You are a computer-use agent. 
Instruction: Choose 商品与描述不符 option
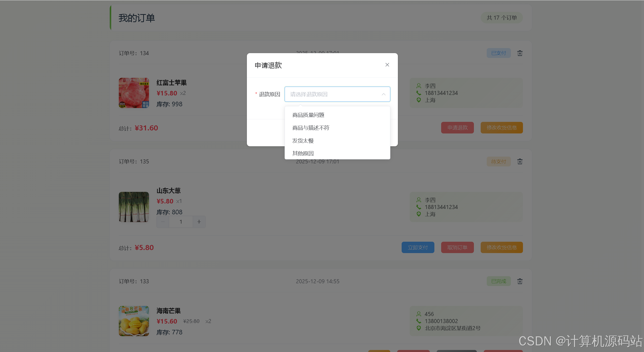click(311, 128)
